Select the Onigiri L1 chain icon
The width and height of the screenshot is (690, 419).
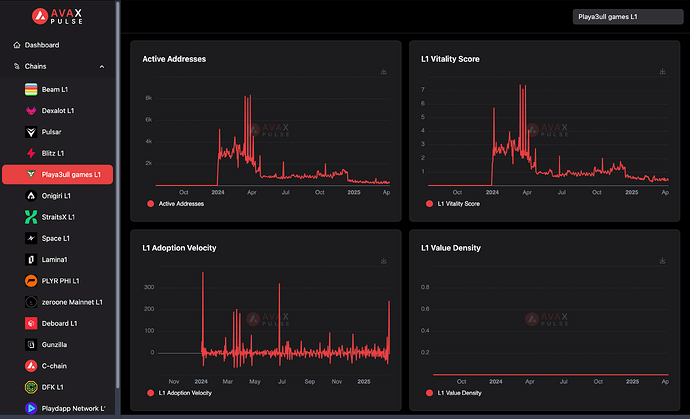click(31, 196)
